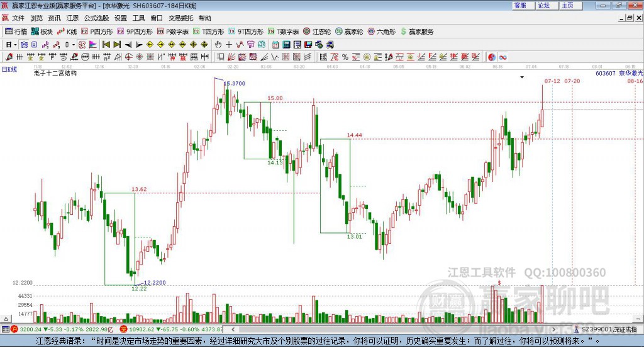This screenshot has height=347, width=644.
Task: Click the flag icon in second toolbar
Action: click(92, 45)
